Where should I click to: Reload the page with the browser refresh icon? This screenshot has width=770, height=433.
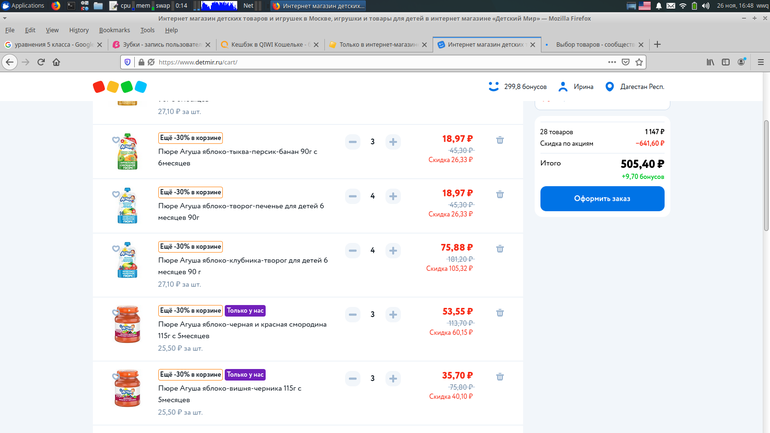(x=41, y=62)
